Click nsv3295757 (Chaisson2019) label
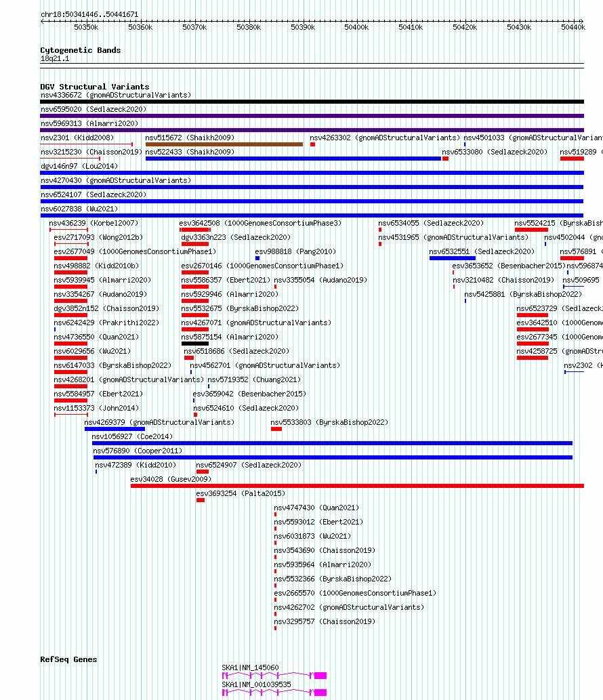603x700 pixels. tap(325, 622)
